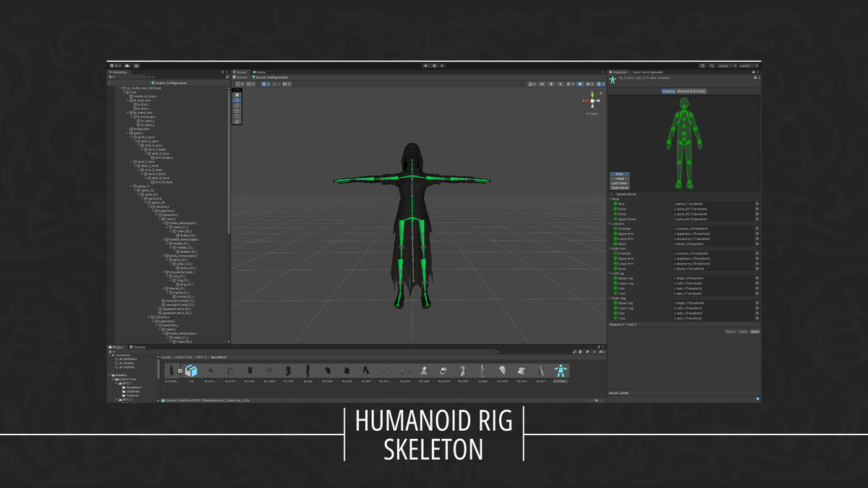Screen dimensions: 868x488
Task: Select the root cube prefab thumbnail
Action: [x=191, y=371]
